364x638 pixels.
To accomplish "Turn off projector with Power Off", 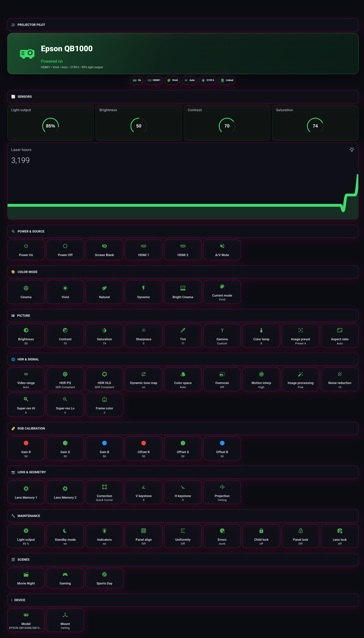I will click(x=65, y=250).
